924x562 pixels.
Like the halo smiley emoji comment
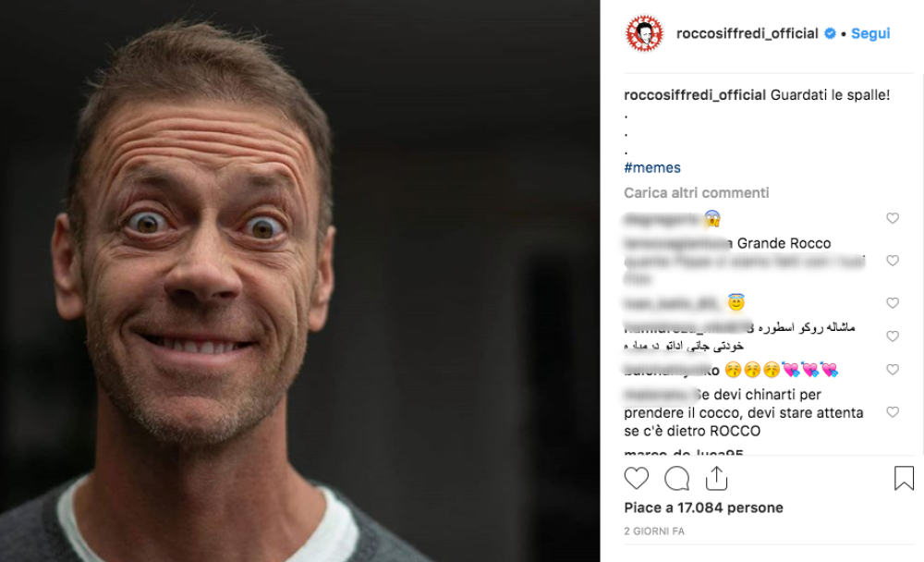point(893,303)
